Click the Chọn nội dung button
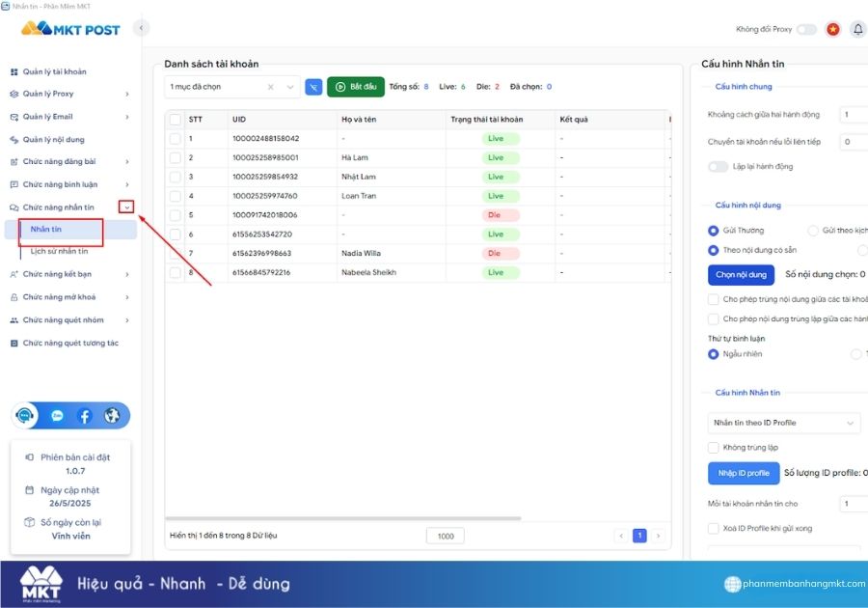Image resolution: width=868 pixels, height=608 pixels. [x=743, y=275]
